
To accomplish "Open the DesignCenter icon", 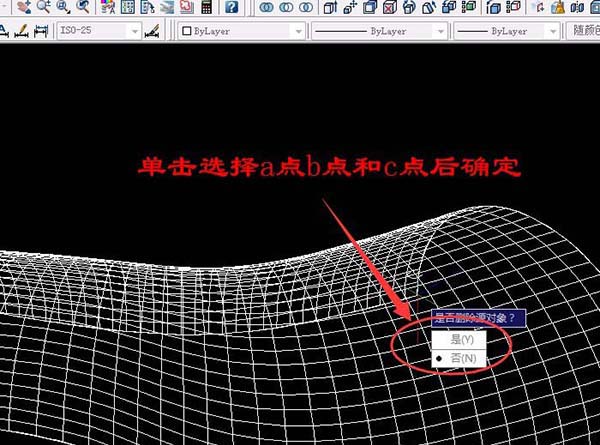I will (x=127, y=7).
